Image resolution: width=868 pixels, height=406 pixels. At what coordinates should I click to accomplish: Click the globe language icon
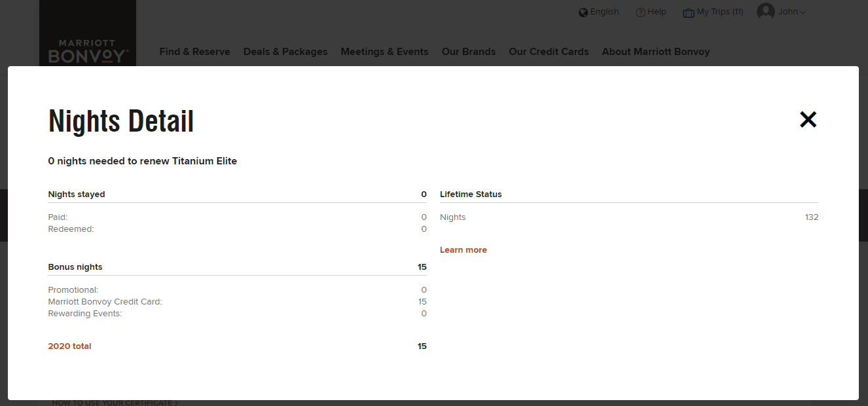click(583, 12)
